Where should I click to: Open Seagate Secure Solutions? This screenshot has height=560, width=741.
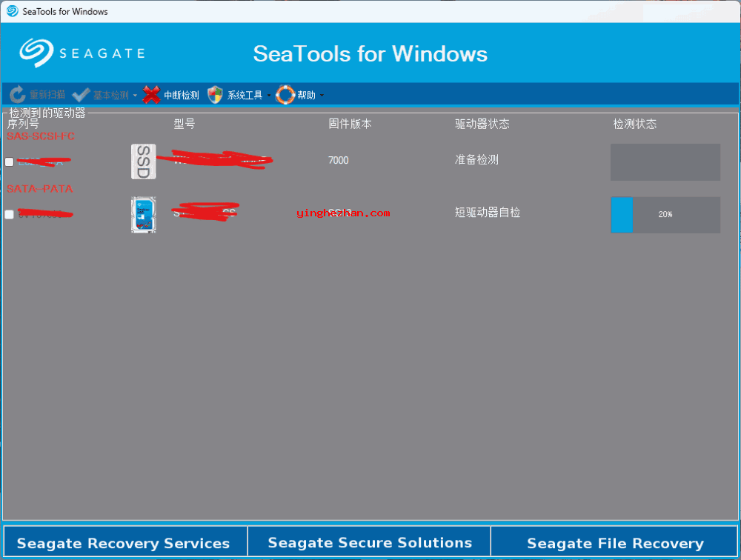(370, 543)
